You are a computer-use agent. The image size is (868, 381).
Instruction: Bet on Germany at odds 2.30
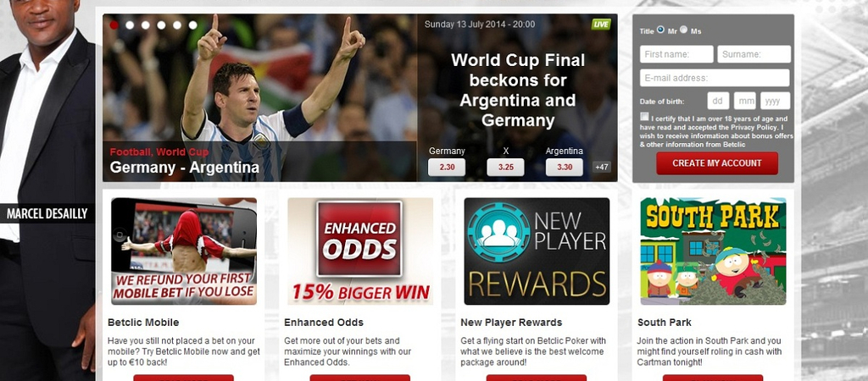click(x=446, y=167)
